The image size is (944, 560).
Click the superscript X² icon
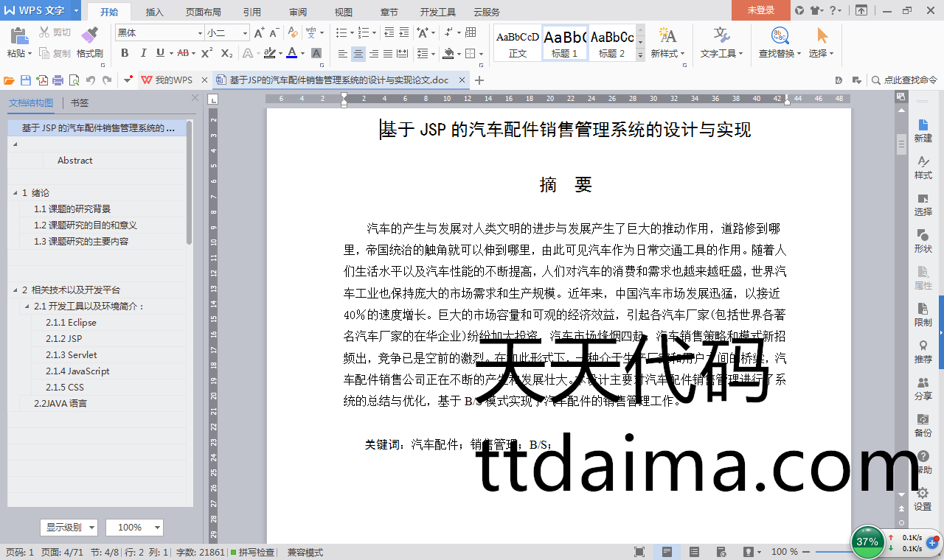pos(207,53)
